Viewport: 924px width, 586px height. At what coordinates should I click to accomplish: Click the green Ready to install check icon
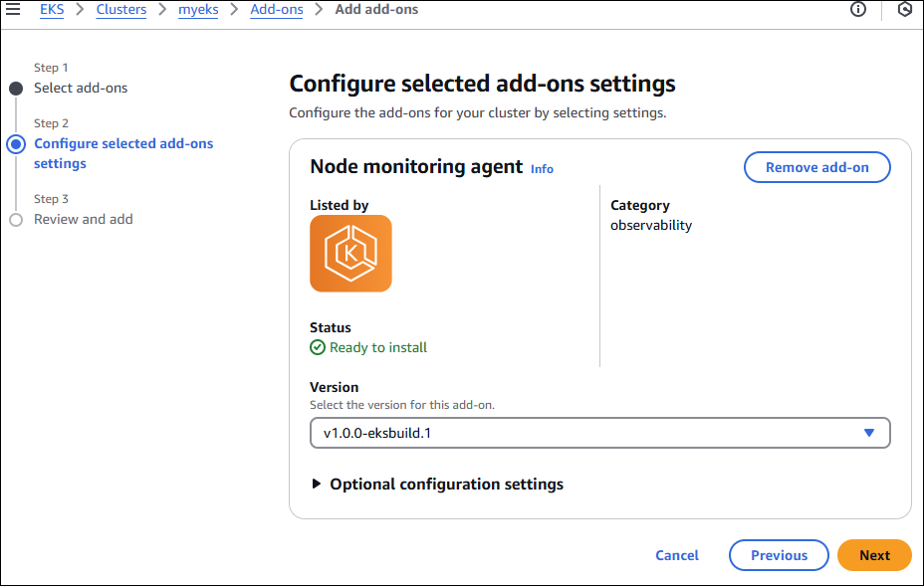[x=317, y=347]
